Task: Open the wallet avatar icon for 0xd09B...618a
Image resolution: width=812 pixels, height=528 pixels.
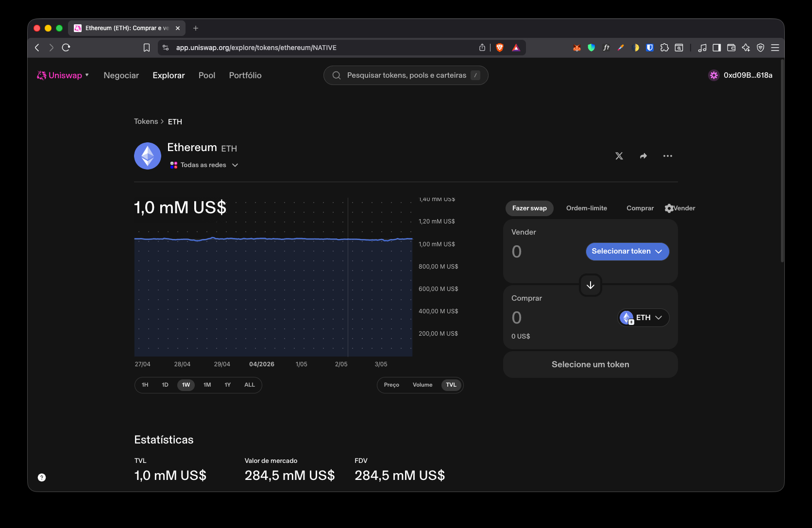Action: (713, 75)
